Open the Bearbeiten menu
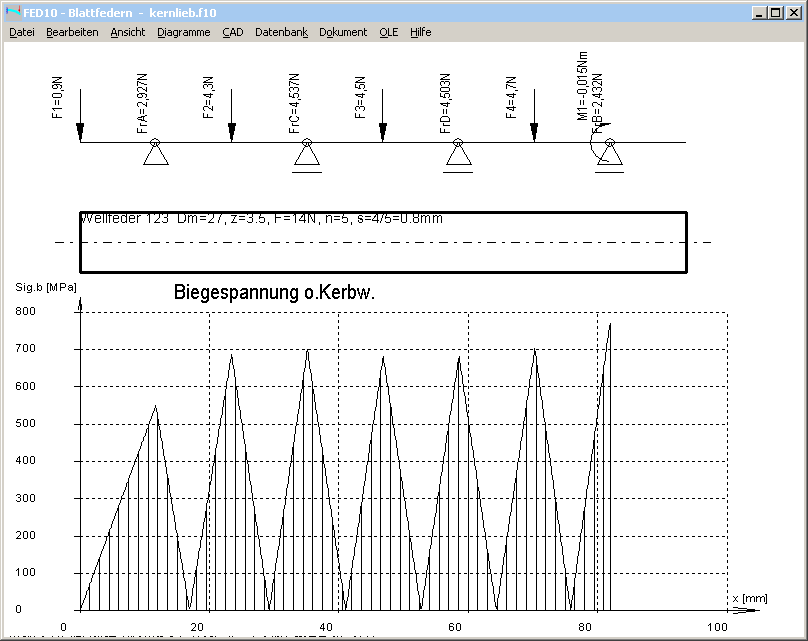The width and height of the screenshot is (808, 641). [x=72, y=32]
